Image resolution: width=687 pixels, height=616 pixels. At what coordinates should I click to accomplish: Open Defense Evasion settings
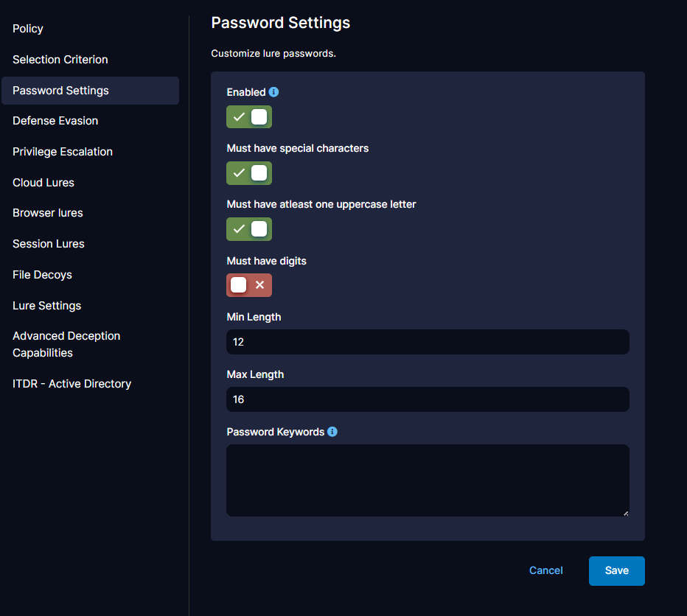tap(55, 120)
